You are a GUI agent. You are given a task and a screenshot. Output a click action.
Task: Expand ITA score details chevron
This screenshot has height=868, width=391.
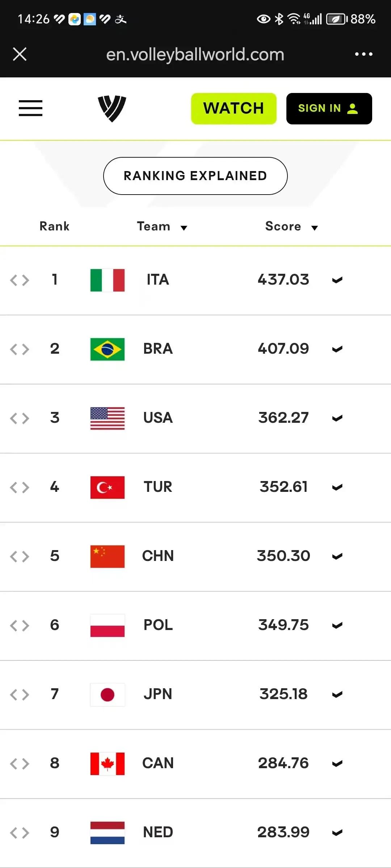point(337,280)
